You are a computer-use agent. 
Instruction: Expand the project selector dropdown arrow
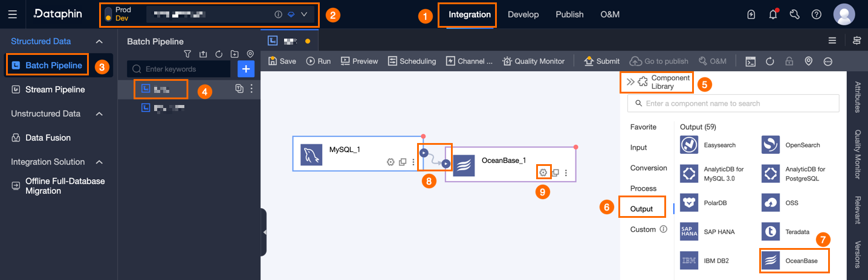[x=304, y=14]
